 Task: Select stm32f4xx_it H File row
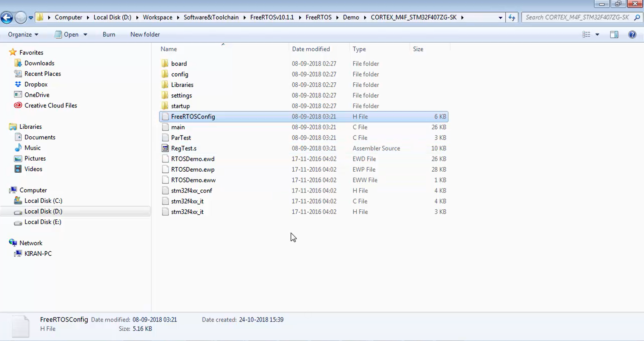point(304,212)
